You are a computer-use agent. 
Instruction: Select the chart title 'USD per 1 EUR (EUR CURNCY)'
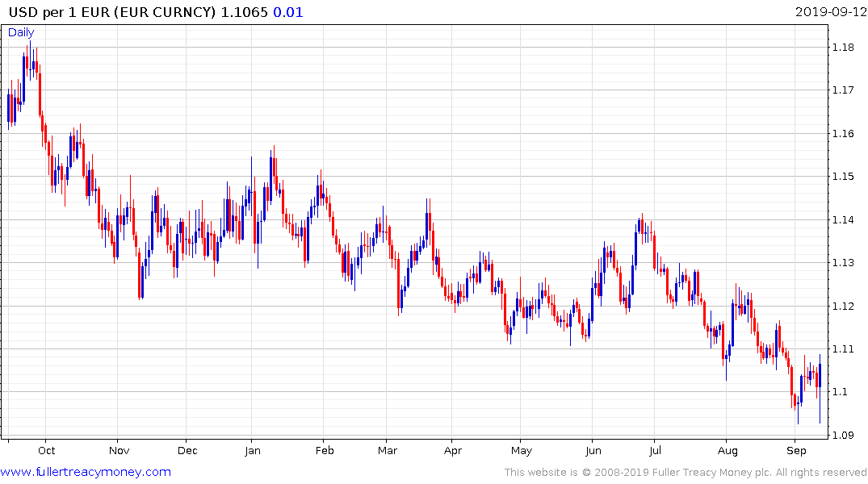[x=112, y=12]
